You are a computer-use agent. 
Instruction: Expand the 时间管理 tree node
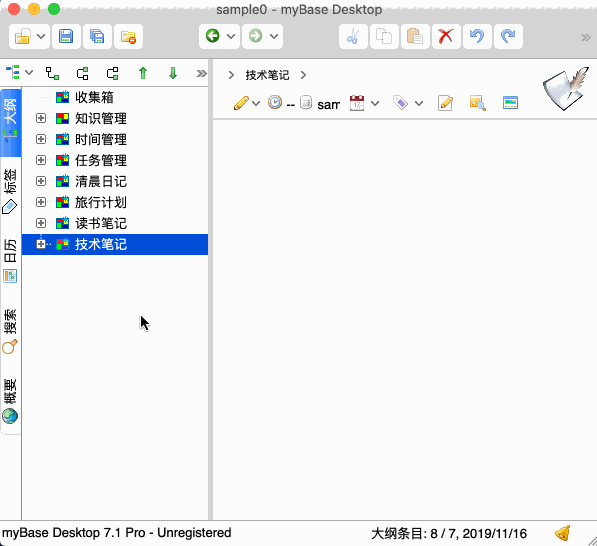click(41, 139)
